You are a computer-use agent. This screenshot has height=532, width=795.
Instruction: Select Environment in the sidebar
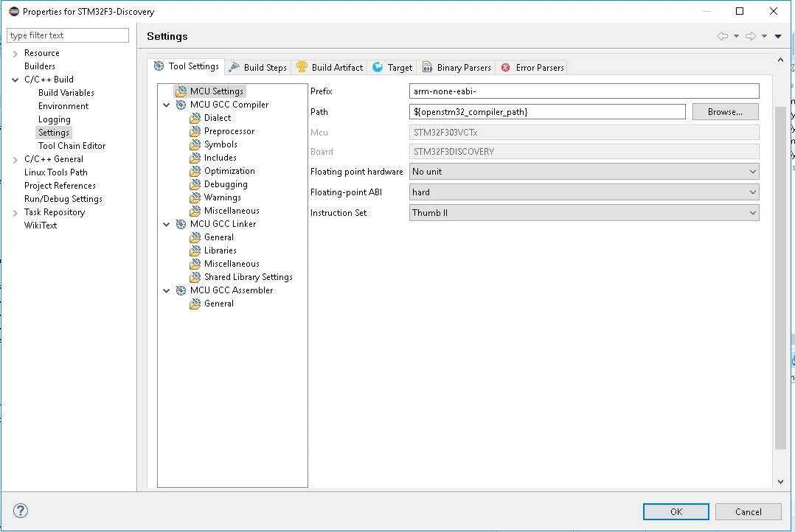(63, 106)
